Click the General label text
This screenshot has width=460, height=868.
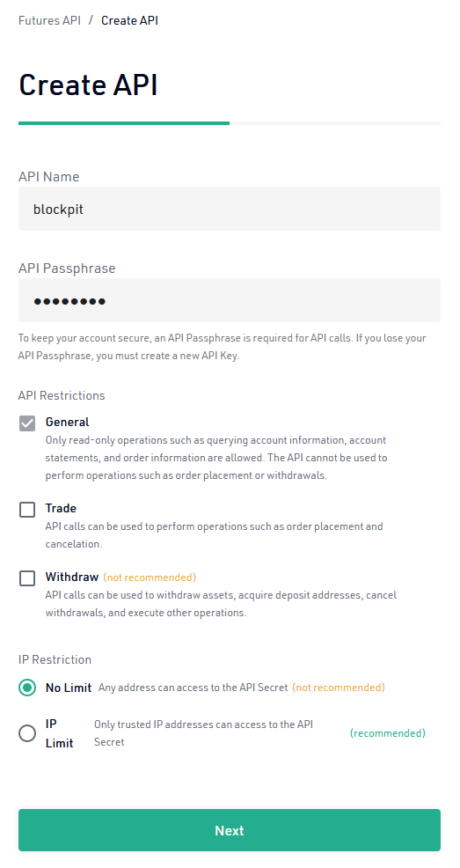click(x=67, y=422)
